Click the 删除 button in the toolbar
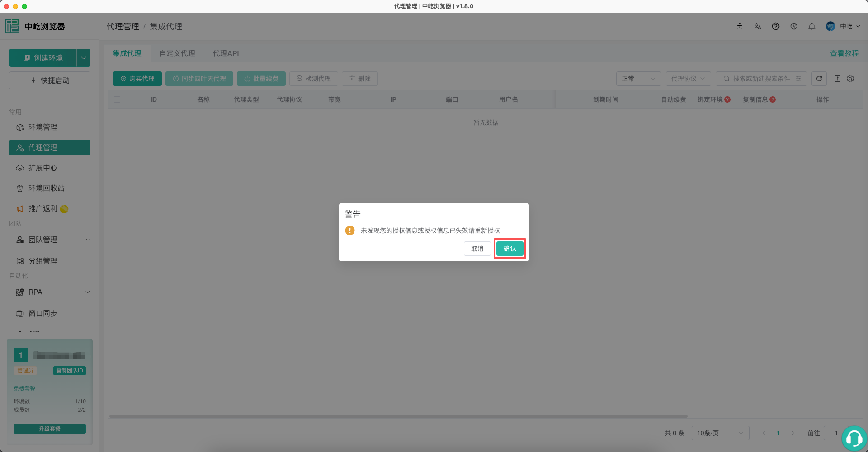Screen dimensions: 868x452 [360, 79]
